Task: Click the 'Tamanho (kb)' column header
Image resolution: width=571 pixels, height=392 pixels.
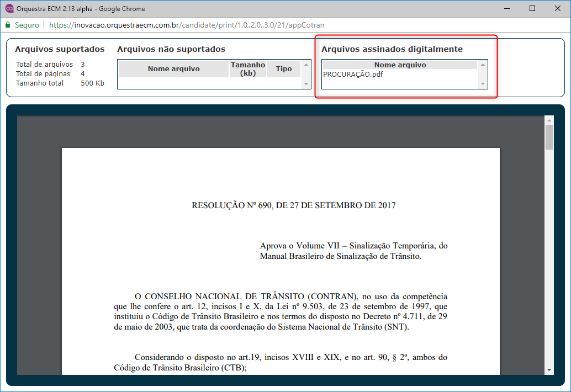Action: click(x=248, y=69)
